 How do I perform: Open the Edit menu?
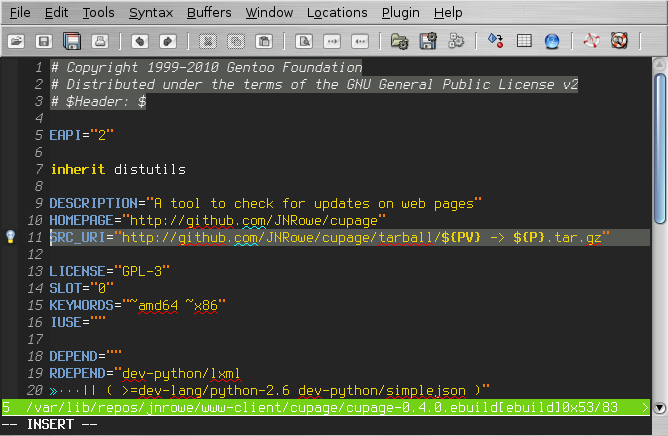(x=56, y=13)
